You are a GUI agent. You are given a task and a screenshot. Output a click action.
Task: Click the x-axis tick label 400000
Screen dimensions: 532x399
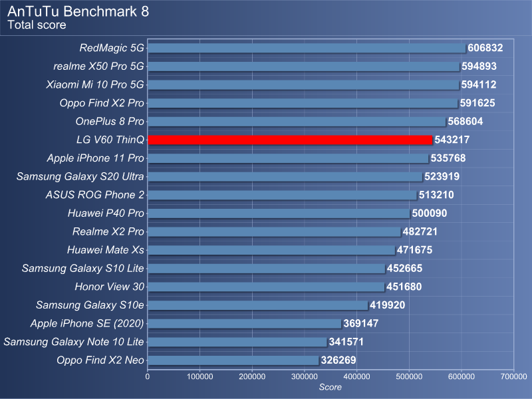click(357, 376)
